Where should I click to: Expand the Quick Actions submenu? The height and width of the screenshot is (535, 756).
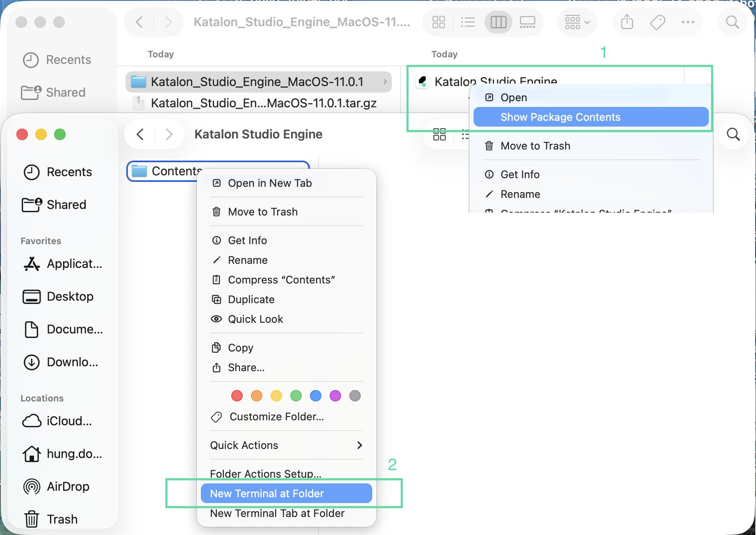click(x=286, y=445)
